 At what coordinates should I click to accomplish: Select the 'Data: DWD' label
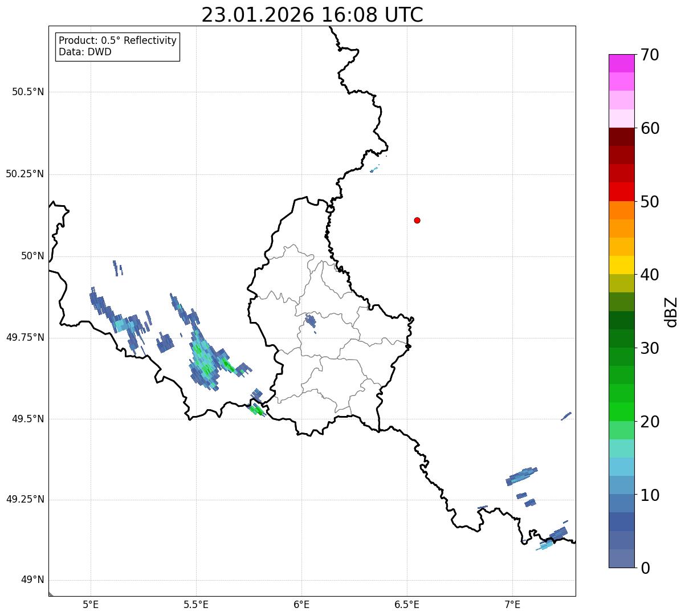tap(85, 52)
